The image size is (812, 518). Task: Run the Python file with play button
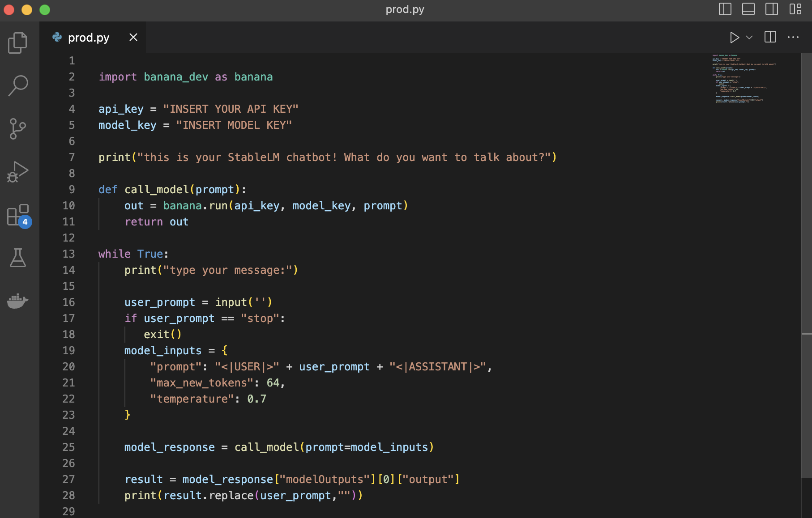click(x=734, y=37)
